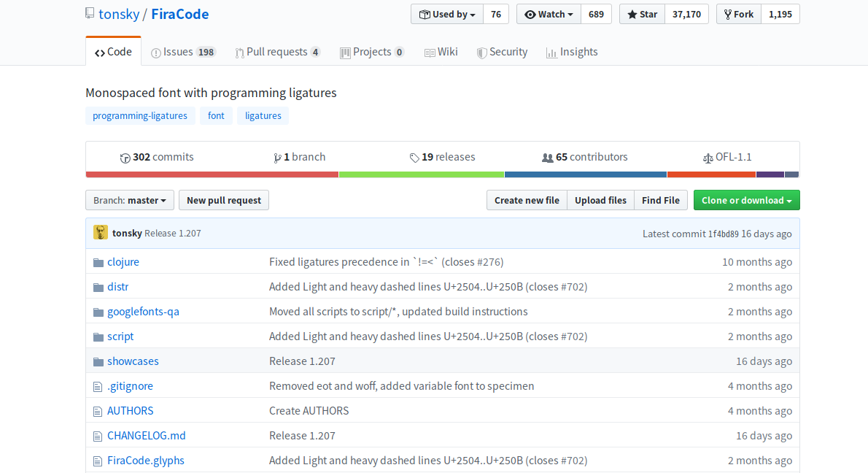Click the New pull request button
The height and width of the screenshot is (473, 868).
[x=224, y=200]
